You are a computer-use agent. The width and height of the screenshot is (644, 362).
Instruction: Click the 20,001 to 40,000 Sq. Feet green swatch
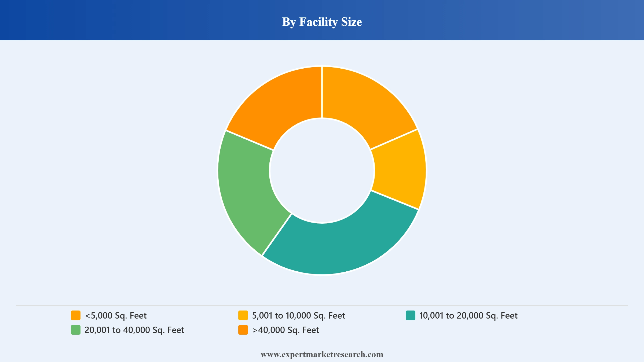click(x=76, y=330)
